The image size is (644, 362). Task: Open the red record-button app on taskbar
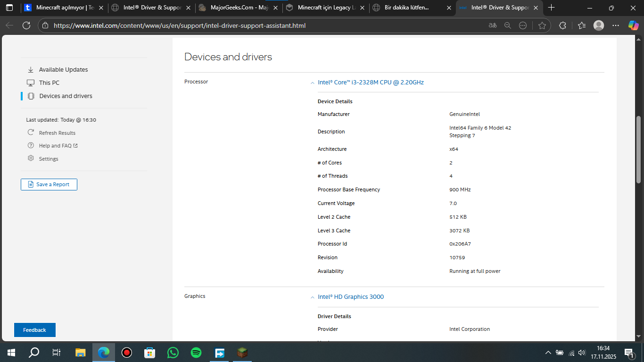[x=126, y=353]
